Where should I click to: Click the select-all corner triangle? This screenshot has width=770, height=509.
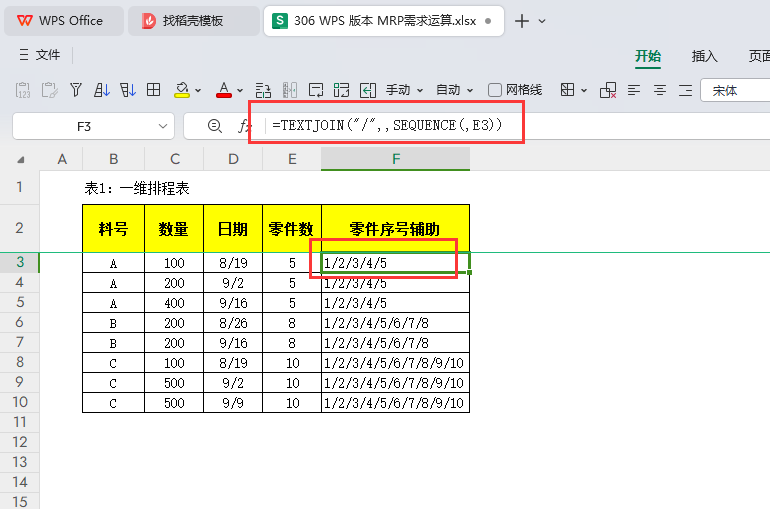coord(21,160)
